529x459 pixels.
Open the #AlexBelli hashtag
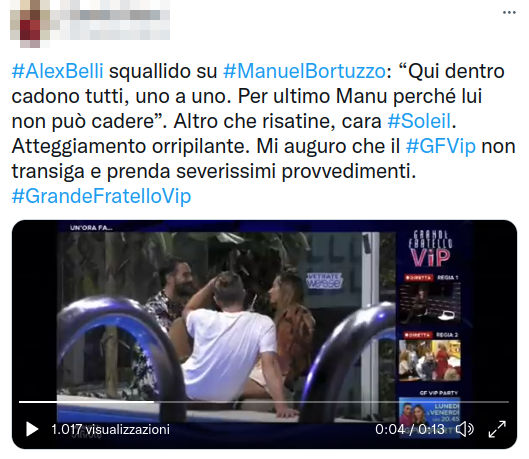pos(57,71)
